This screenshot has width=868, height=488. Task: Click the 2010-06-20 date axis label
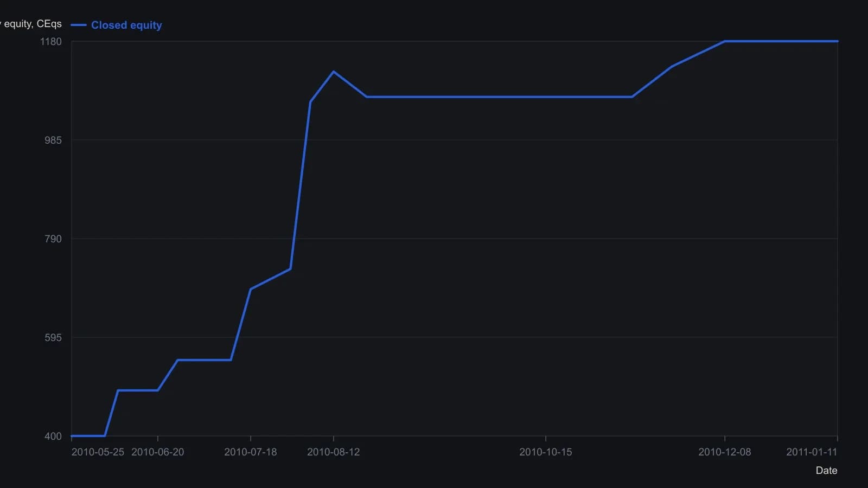pos(158,452)
